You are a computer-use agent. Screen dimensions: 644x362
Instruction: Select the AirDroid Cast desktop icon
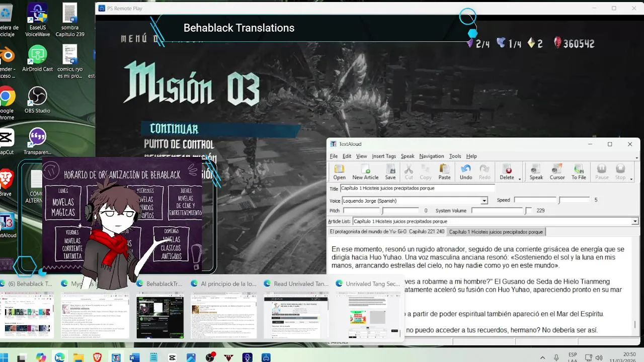(x=37, y=59)
